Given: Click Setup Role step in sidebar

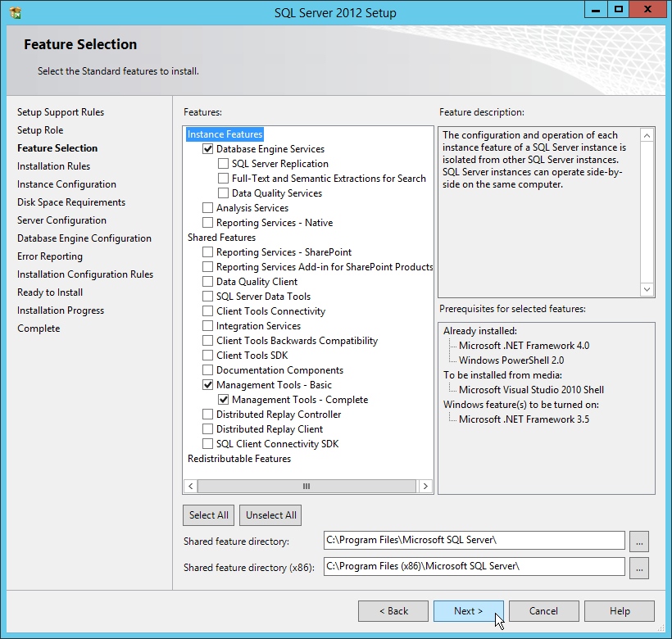Looking at the screenshot, I should pos(40,130).
